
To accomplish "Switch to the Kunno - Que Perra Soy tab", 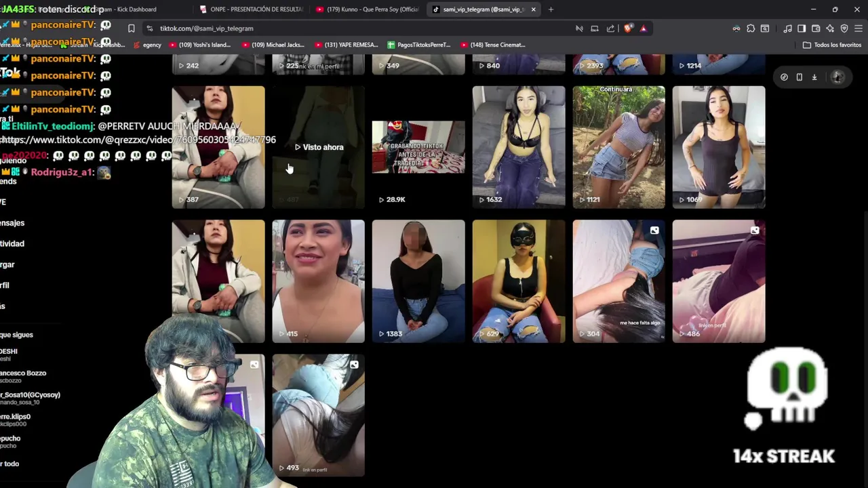I will pyautogui.click(x=368, y=9).
